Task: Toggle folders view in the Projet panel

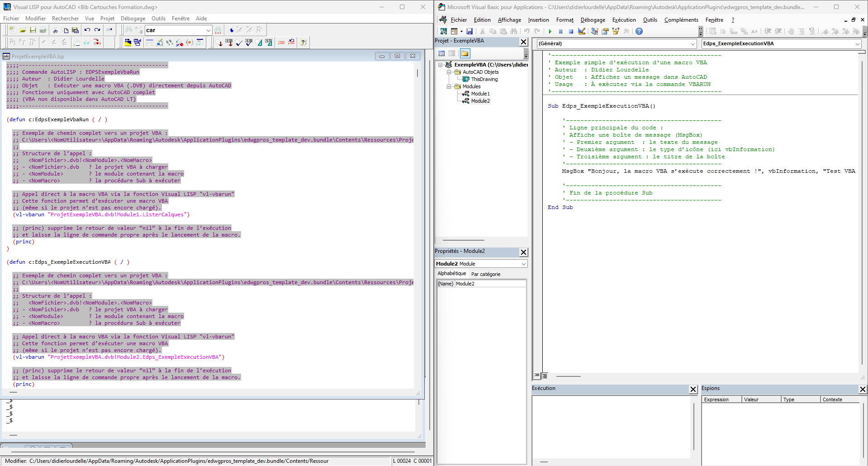Action: pyautogui.click(x=465, y=53)
